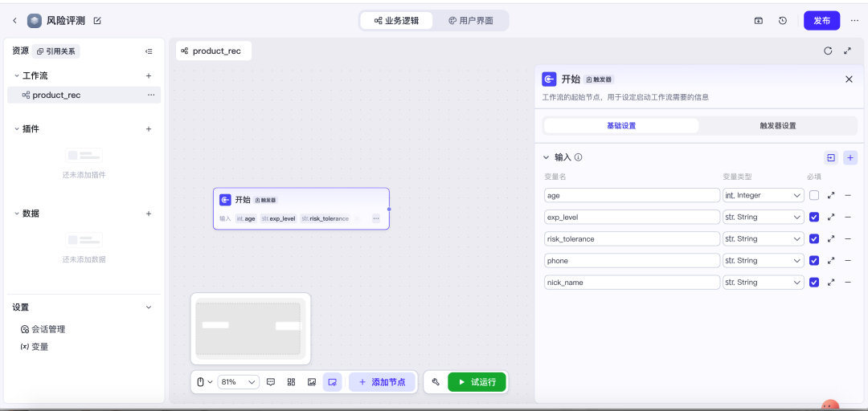Expand the exp_level variable editor

pos(831,217)
